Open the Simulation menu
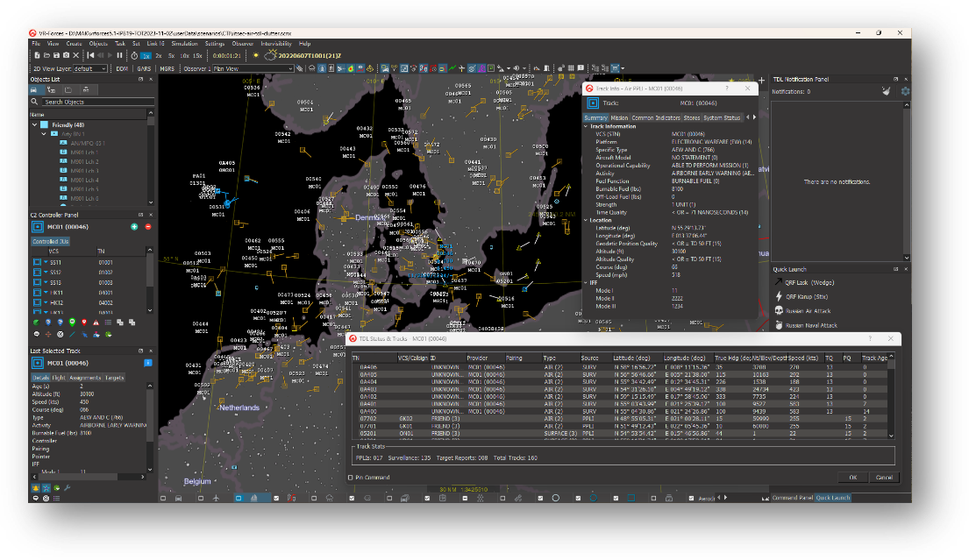The image size is (969, 560). click(184, 43)
